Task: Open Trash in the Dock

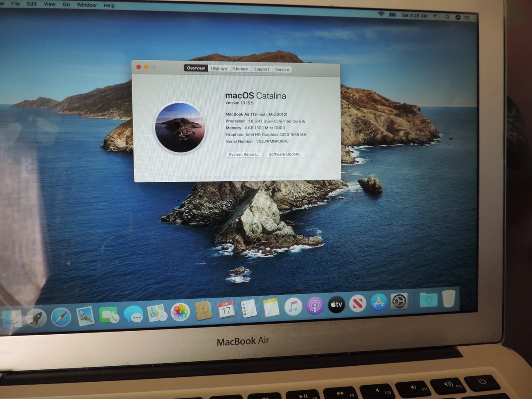Action: [x=449, y=299]
